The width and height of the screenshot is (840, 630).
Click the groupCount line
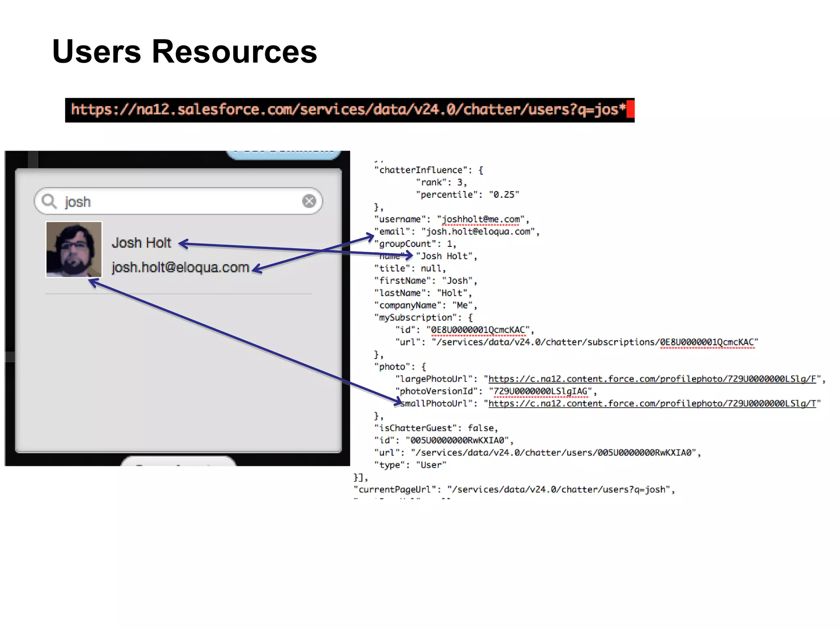point(415,244)
